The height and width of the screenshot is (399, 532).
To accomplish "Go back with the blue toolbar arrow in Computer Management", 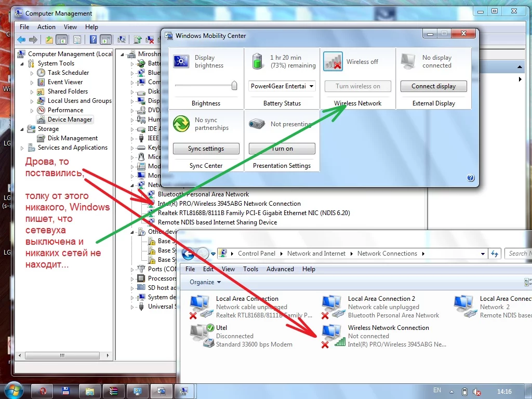I will point(21,40).
